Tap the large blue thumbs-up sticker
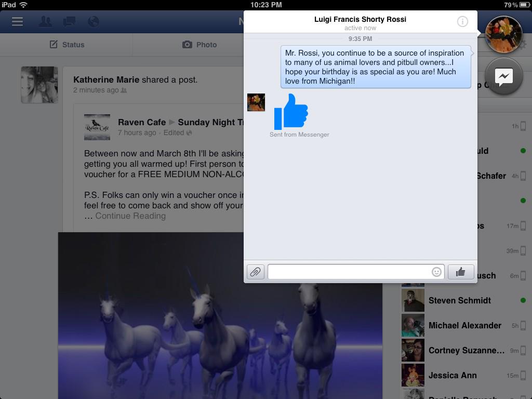The height and width of the screenshot is (399, 532). coord(291,112)
